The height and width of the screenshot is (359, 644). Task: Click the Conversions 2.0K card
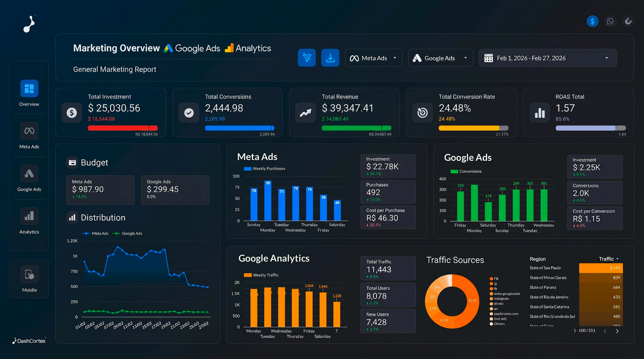coord(595,193)
